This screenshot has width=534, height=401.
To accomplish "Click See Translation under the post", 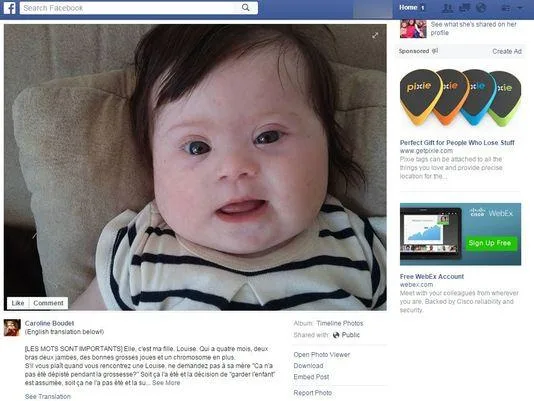I will coord(48,397).
